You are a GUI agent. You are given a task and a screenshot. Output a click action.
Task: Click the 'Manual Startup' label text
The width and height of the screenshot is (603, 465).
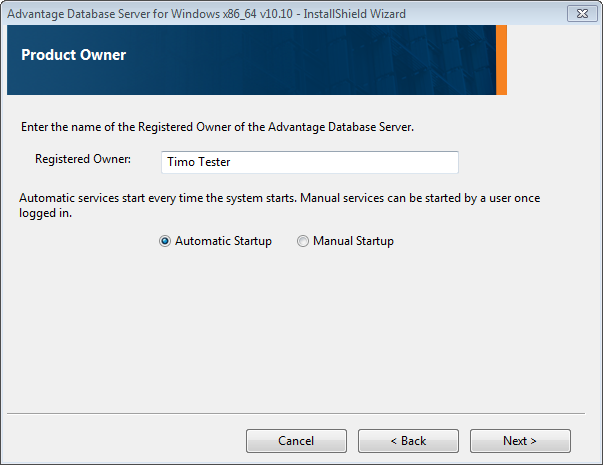click(x=353, y=241)
